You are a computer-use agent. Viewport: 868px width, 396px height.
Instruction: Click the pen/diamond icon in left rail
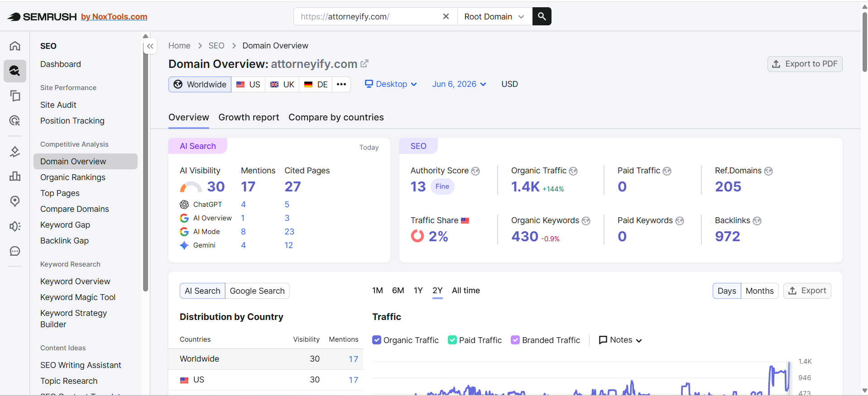click(x=15, y=151)
